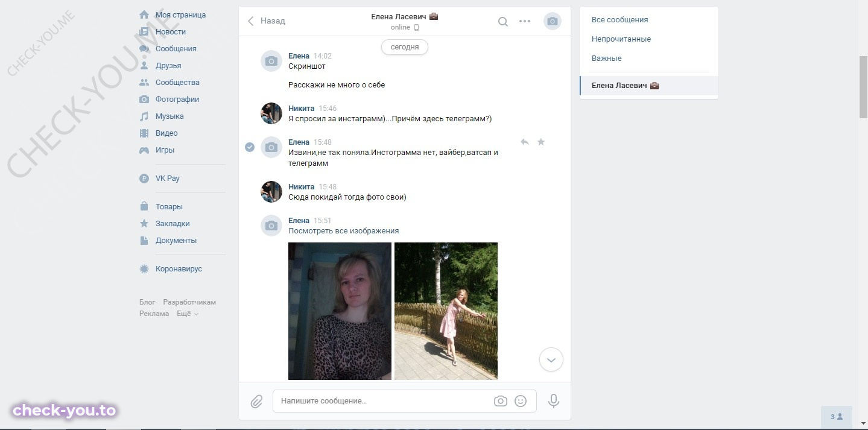The image size is (868, 430).
Task: Click the Елена sender name at 14:02
Action: [299, 56]
